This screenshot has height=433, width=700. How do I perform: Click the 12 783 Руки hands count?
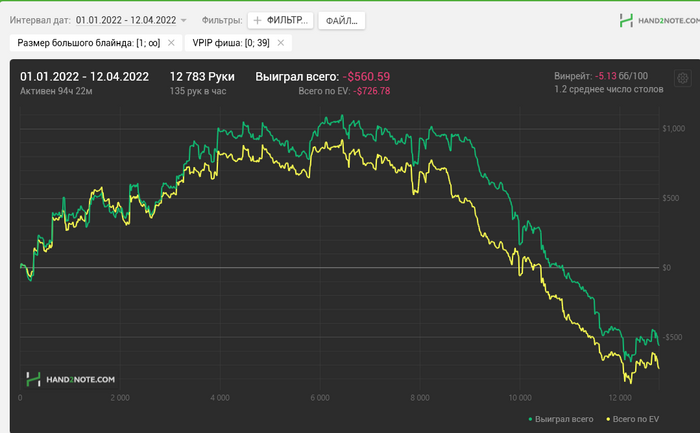(202, 77)
